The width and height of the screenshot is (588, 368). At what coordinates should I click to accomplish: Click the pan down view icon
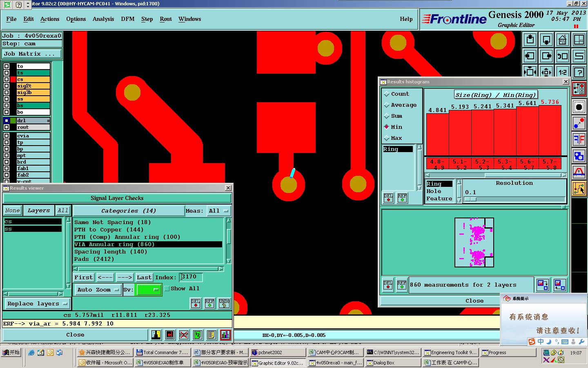[546, 40]
